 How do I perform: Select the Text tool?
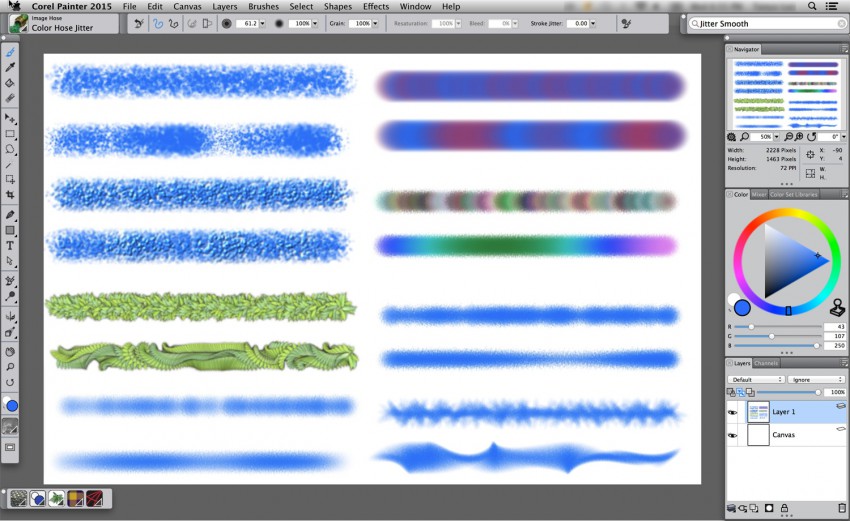(10, 246)
